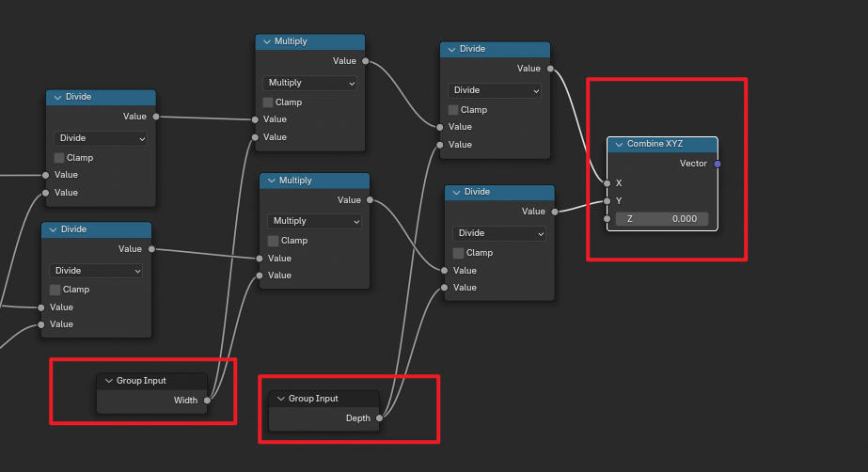Enable Clamp on the upper Multiply node
The width and height of the screenshot is (868, 472).
pos(268,102)
